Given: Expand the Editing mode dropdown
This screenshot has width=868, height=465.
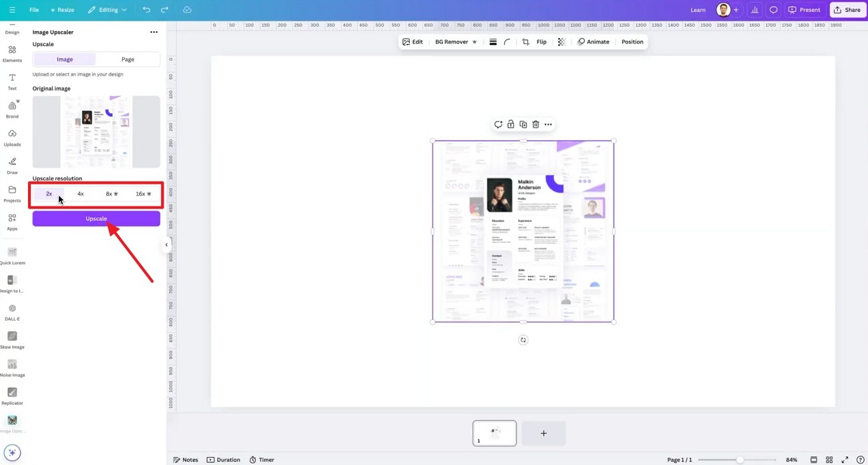Looking at the screenshot, I should coord(107,10).
